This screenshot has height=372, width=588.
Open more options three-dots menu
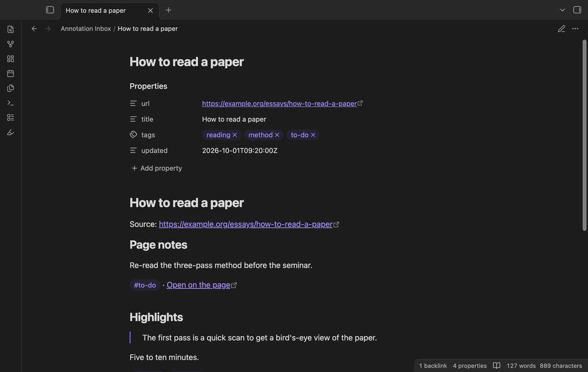[x=575, y=28]
